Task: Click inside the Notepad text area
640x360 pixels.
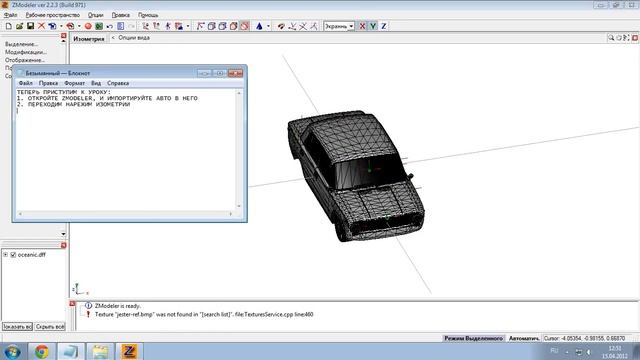Action: coord(126,149)
